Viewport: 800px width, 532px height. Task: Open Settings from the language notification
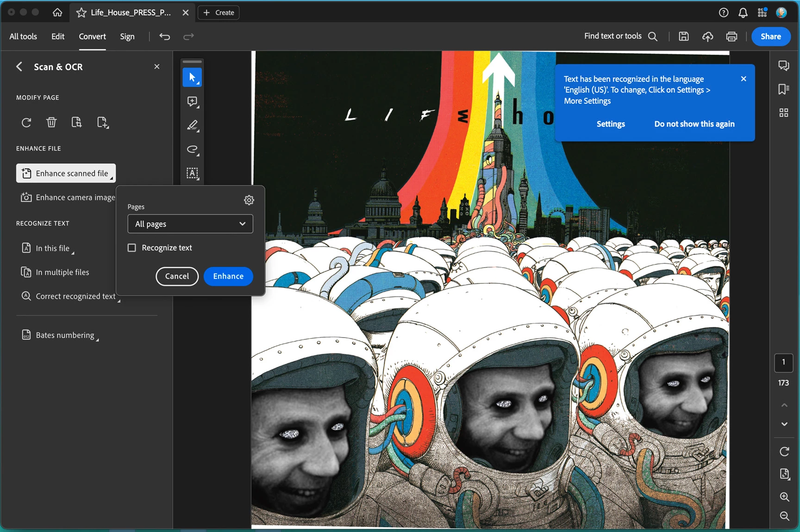tap(611, 124)
